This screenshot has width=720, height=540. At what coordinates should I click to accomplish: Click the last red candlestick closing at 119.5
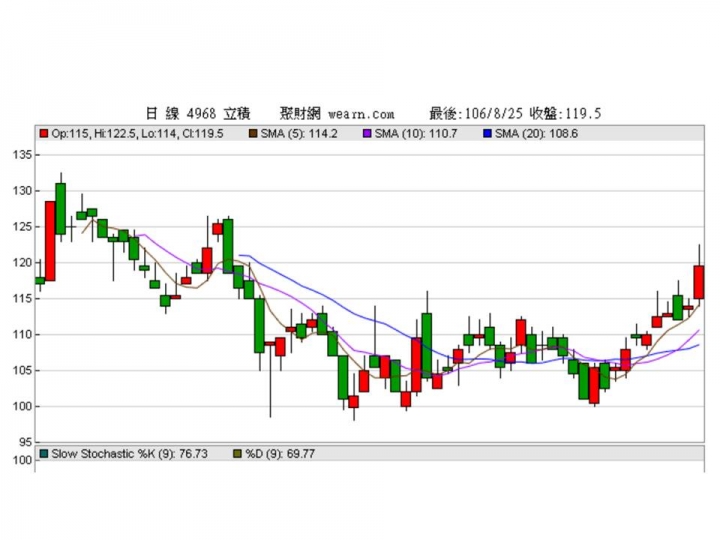[699, 282]
